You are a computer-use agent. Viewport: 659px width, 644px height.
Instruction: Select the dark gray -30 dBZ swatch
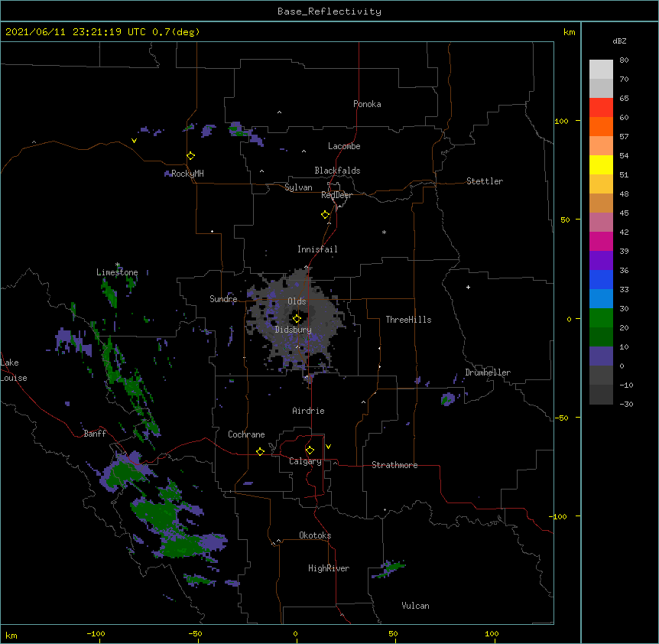(601, 395)
